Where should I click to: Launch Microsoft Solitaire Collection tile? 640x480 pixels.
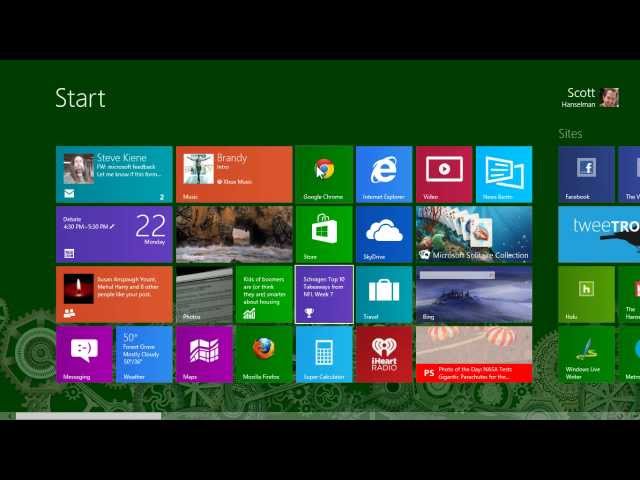[x=474, y=234]
